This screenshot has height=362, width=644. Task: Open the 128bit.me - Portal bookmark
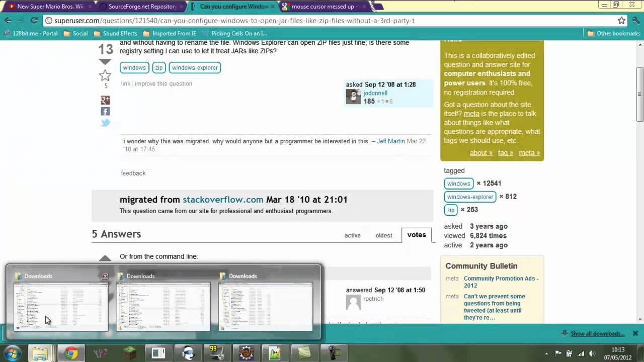(31, 34)
